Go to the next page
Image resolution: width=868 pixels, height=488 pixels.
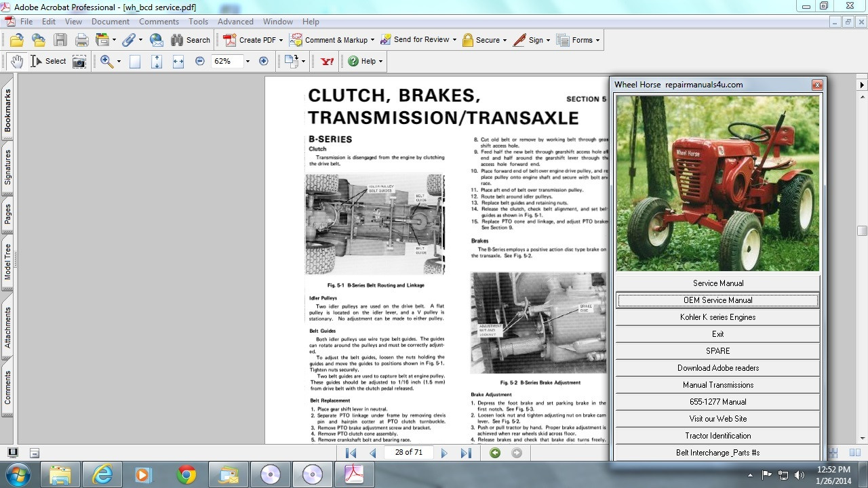tap(444, 453)
